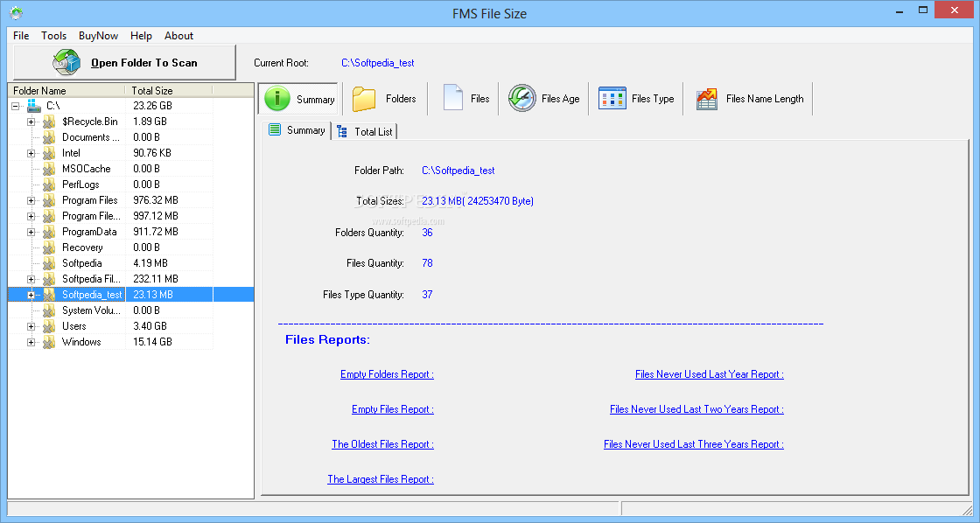Open the About menu
This screenshot has height=523, width=980.
[x=178, y=36]
